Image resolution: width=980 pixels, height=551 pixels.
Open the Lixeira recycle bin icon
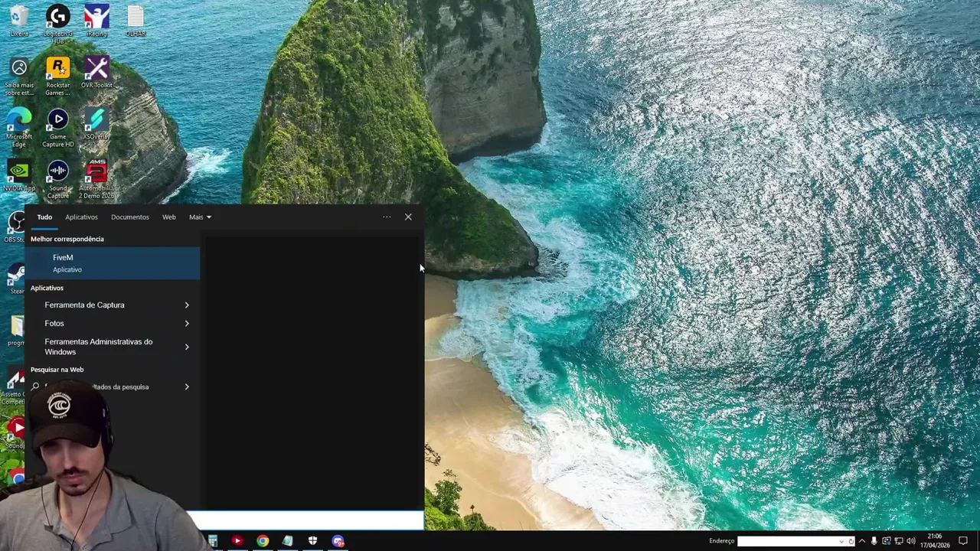(x=19, y=21)
